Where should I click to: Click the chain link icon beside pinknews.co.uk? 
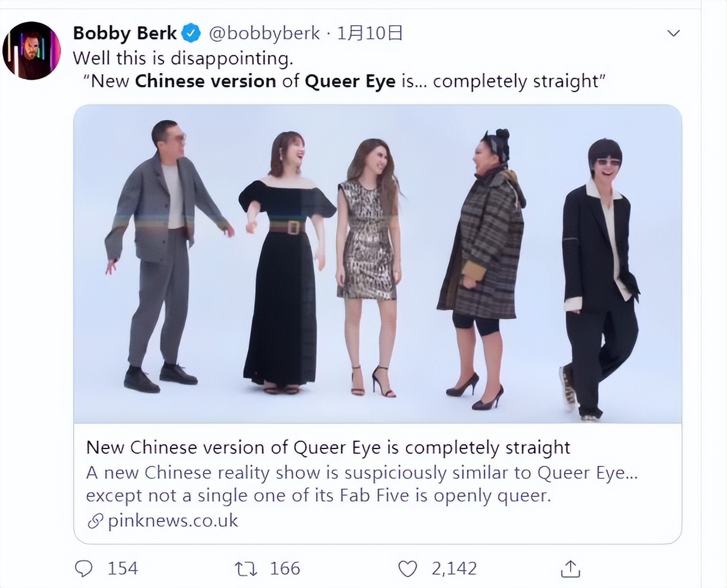pos(95,522)
